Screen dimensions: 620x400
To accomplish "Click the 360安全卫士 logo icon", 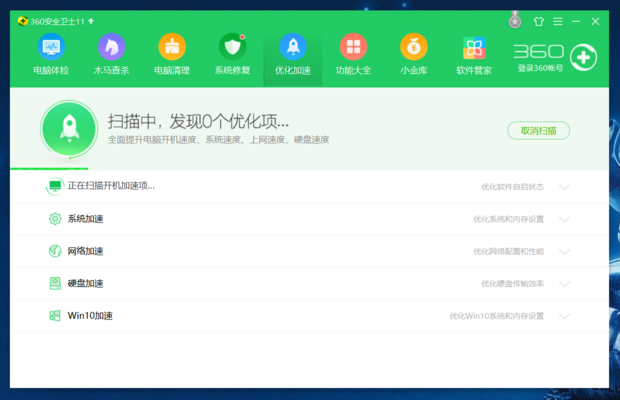I will [23, 21].
